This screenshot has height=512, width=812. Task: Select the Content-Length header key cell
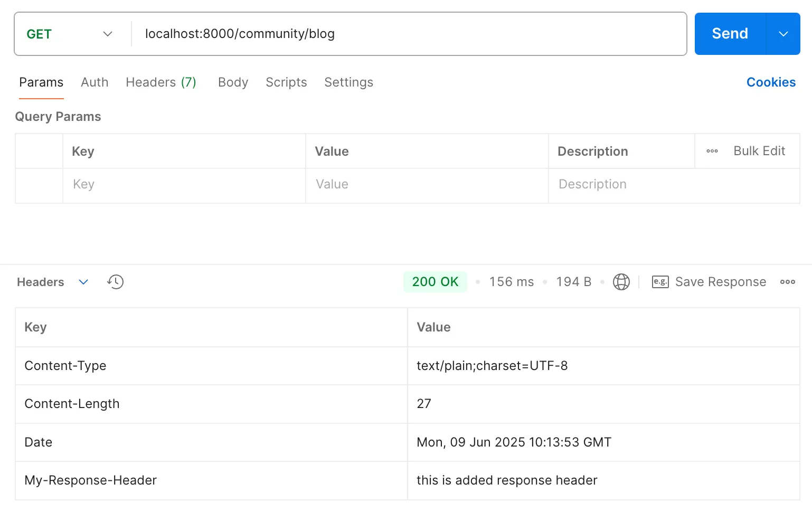click(211, 404)
